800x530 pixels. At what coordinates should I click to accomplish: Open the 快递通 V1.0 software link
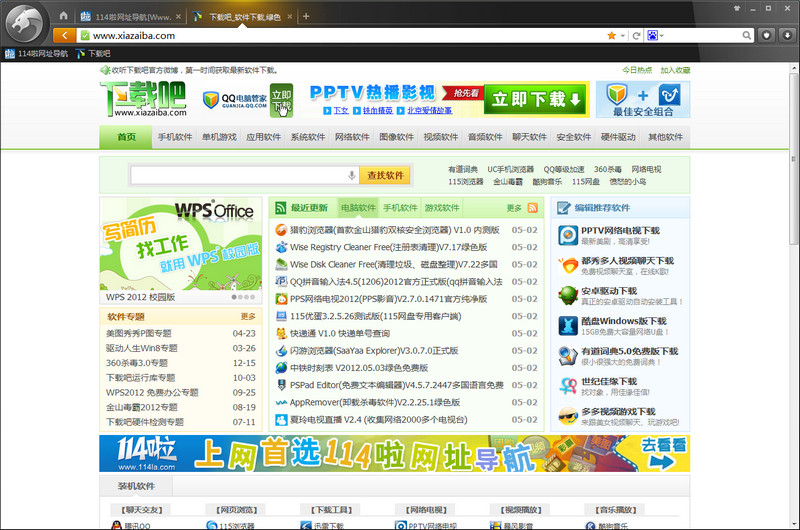point(340,333)
